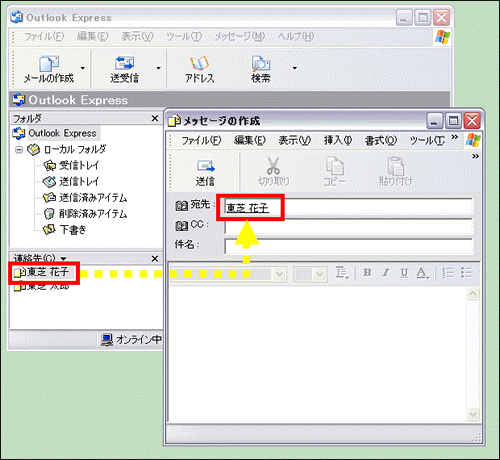This screenshot has width=500, height=460.
Task: Expand hidden menu items chevron in message window
Action: point(454,137)
